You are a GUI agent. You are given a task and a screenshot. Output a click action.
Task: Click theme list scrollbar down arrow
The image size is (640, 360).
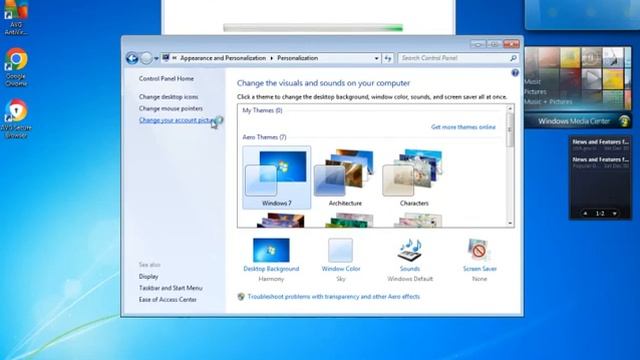tap(510, 223)
